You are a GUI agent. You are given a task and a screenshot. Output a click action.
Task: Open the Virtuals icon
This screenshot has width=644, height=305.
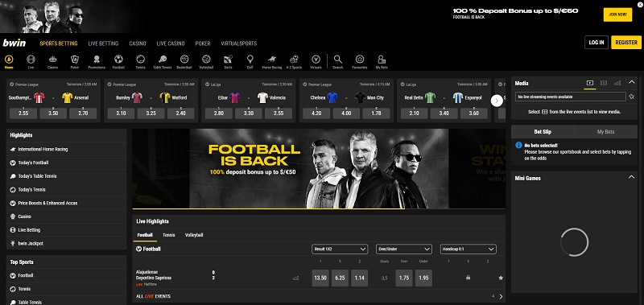click(316, 62)
